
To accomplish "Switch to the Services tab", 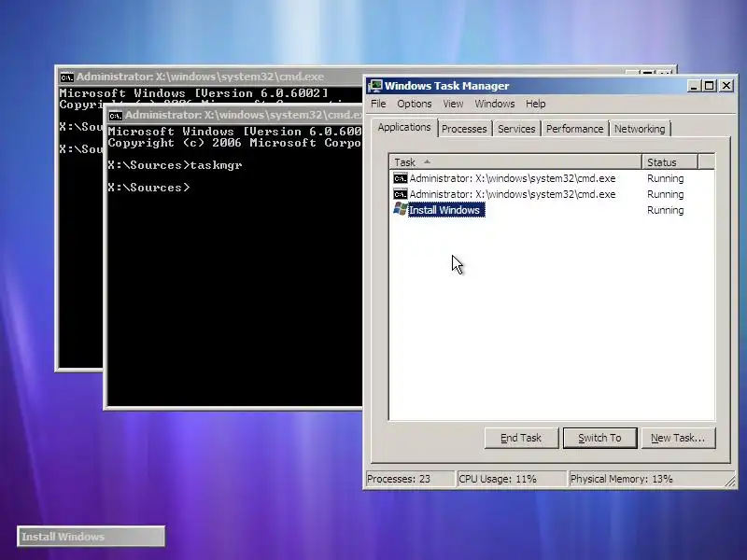I will coord(516,129).
